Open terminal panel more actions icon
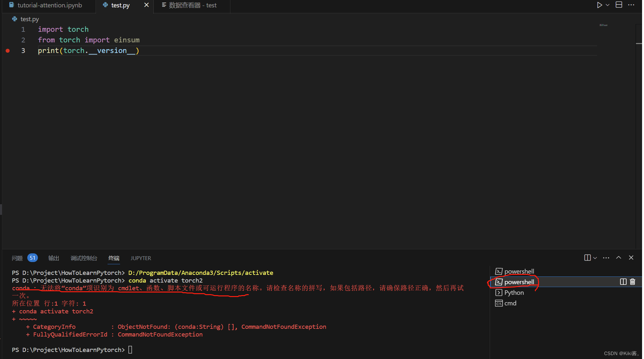The image size is (644, 359). (606, 258)
